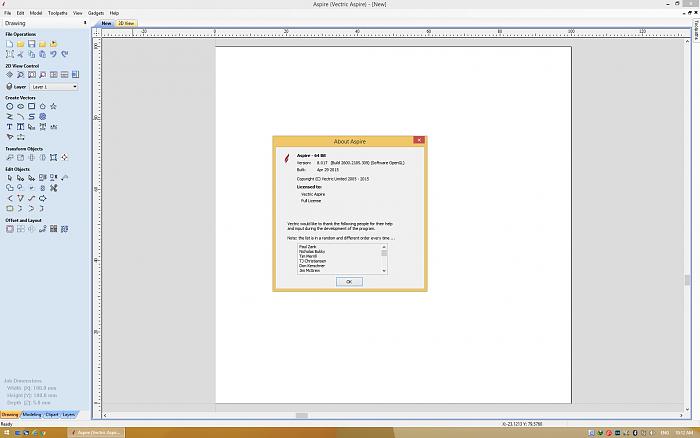Screen dimensions: 700x438
Task: Click the Selection arrow tool in Edit Objects
Action: (9, 178)
